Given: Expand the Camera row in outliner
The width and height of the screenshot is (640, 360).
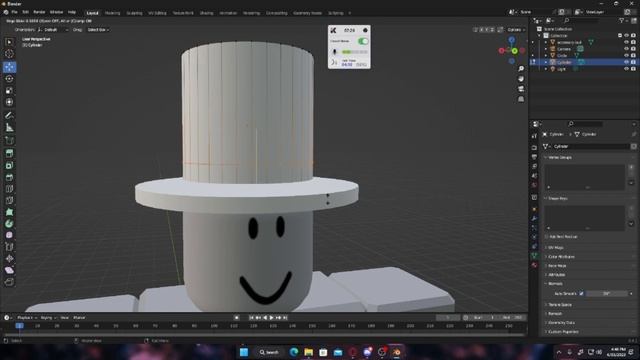Looking at the screenshot, I should (546, 49).
